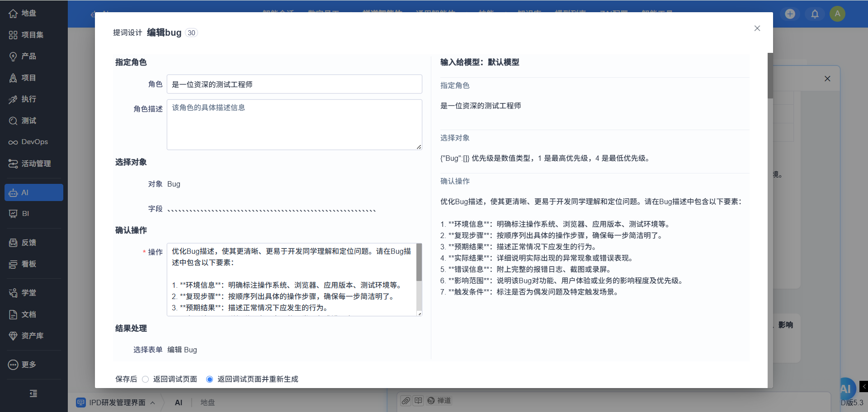
Task: Click preview line 3 about 预期结果
Action: pyautogui.click(x=519, y=247)
